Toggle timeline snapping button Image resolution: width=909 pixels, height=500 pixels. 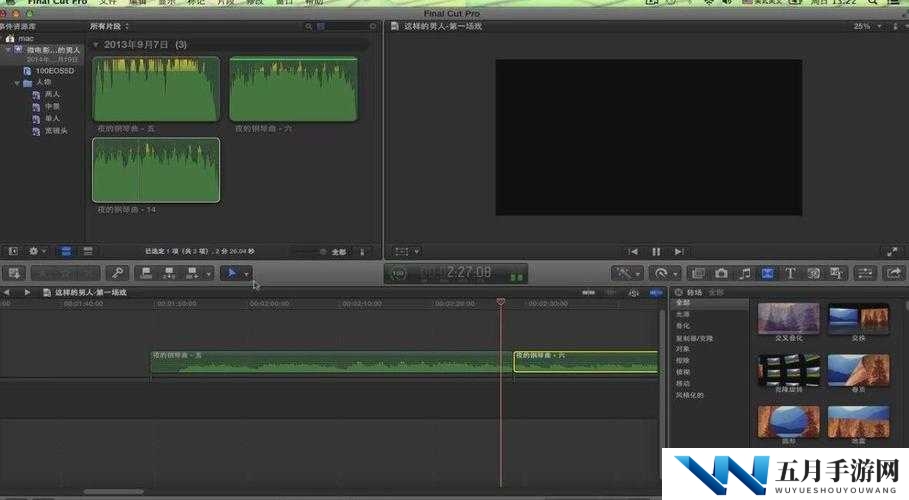[656, 292]
